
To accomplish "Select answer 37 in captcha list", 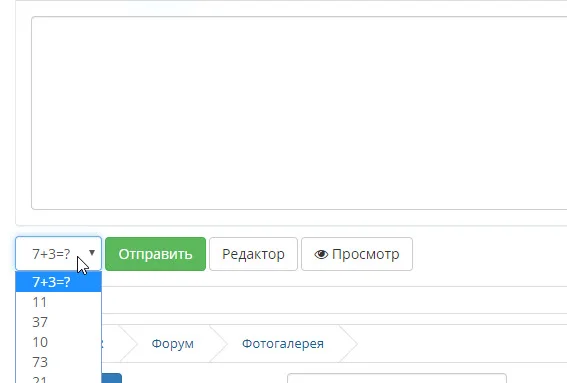I will coord(59,322).
